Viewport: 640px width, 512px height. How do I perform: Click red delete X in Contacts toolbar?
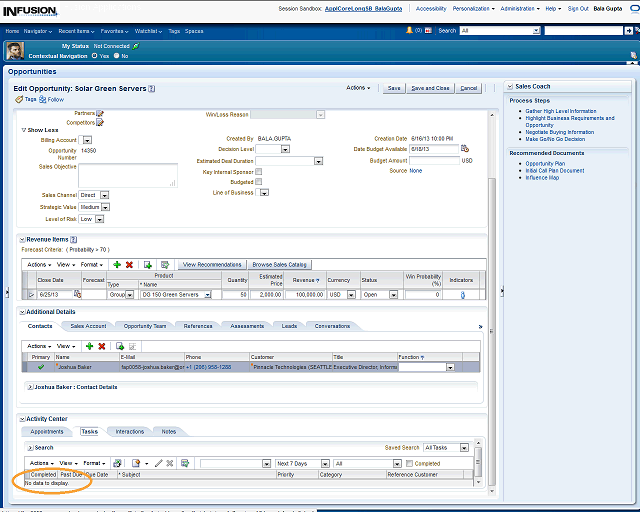102,345
